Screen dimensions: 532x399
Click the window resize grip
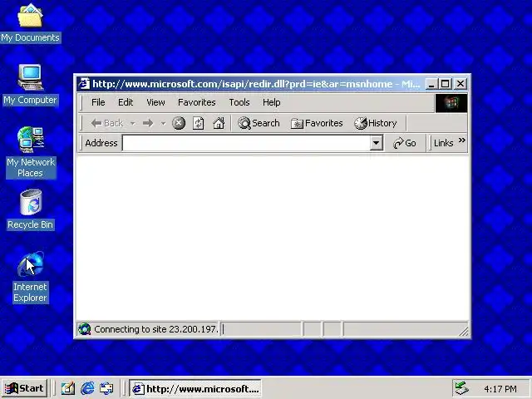click(463, 332)
